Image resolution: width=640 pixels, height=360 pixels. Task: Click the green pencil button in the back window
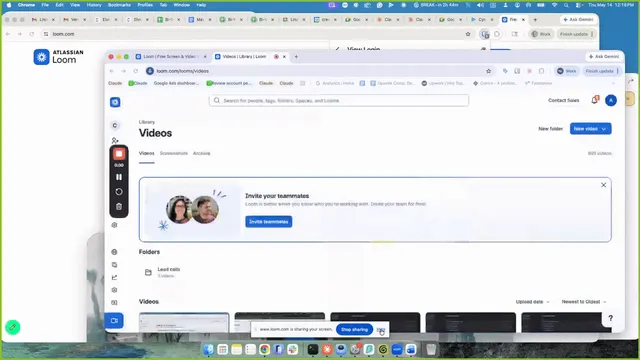pos(13,327)
